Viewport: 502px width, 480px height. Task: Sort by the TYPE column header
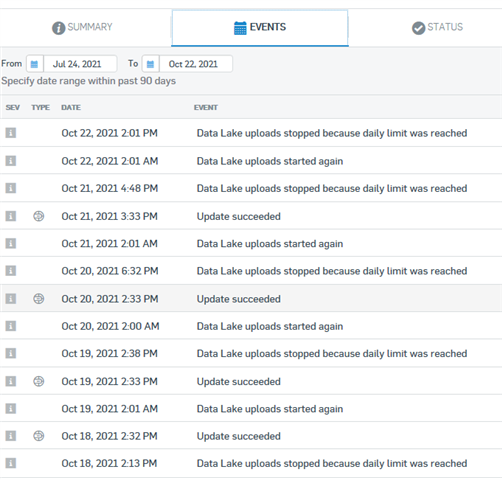coord(41,107)
